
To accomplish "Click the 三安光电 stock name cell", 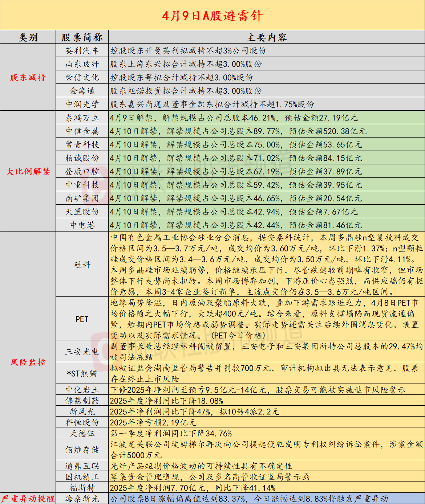I will (82, 352).
